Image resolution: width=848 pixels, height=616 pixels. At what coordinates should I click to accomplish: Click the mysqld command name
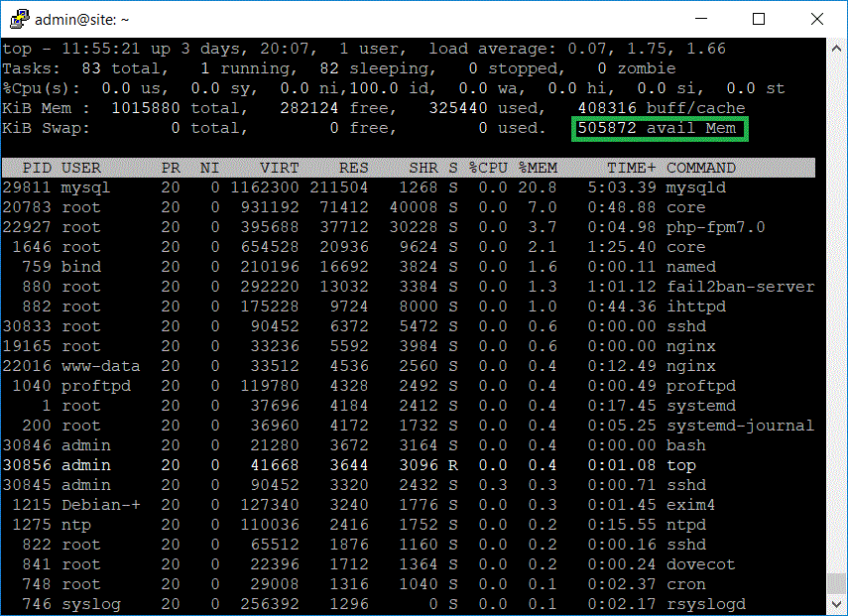coord(696,187)
